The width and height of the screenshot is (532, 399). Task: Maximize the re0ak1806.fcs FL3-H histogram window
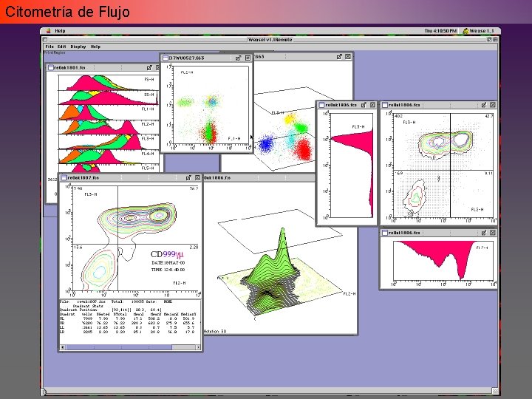click(364, 105)
